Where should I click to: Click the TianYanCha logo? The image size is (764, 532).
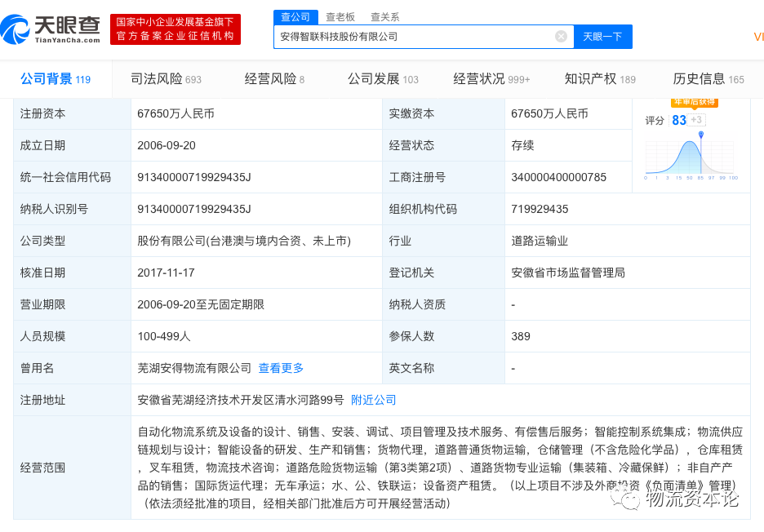[x=51, y=29]
